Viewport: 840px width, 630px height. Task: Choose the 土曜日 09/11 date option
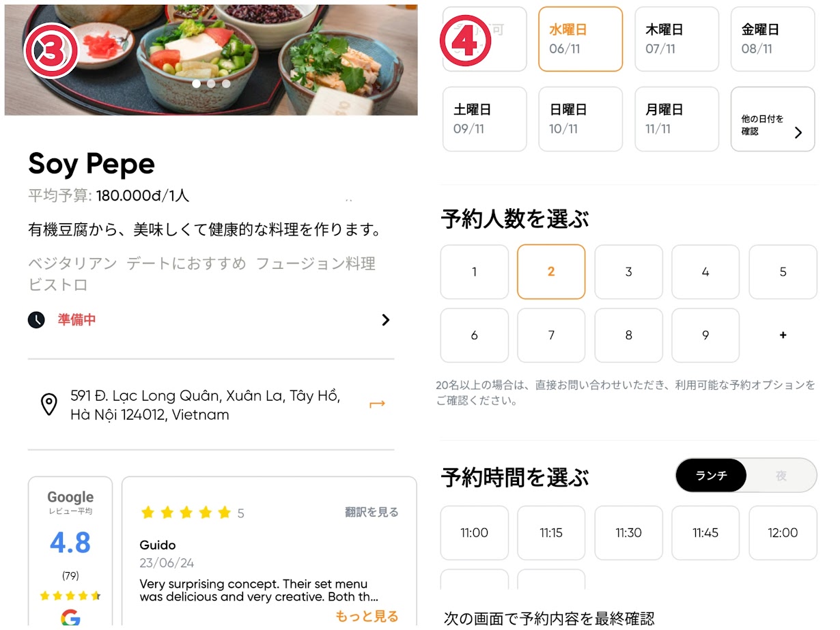484,119
